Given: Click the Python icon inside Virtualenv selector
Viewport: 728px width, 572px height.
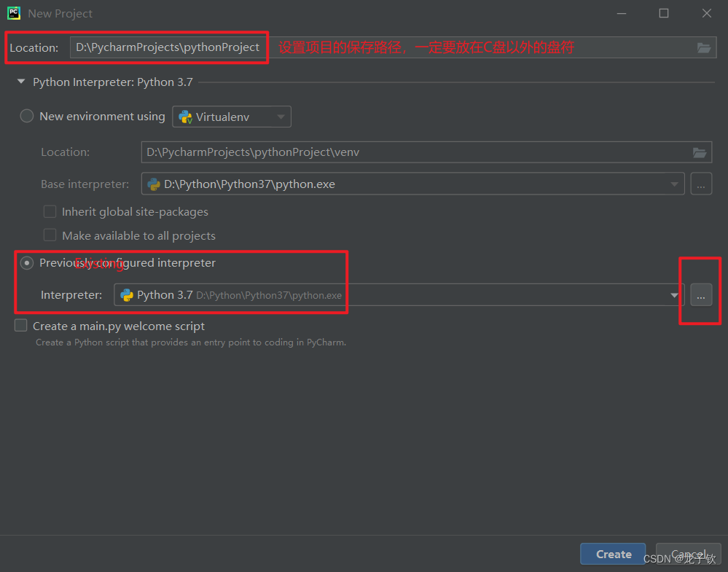Looking at the screenshot, I should pyautogui.click(x=185, y=116).
